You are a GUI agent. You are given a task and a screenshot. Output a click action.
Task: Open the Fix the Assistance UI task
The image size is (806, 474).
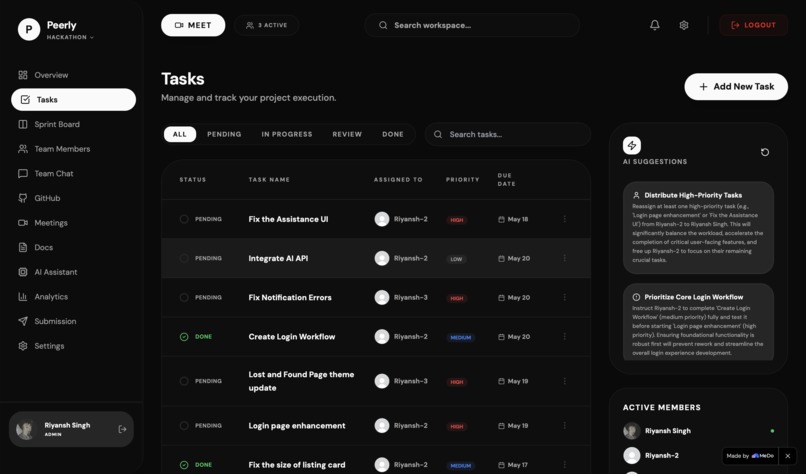click(x=288, y=219)
